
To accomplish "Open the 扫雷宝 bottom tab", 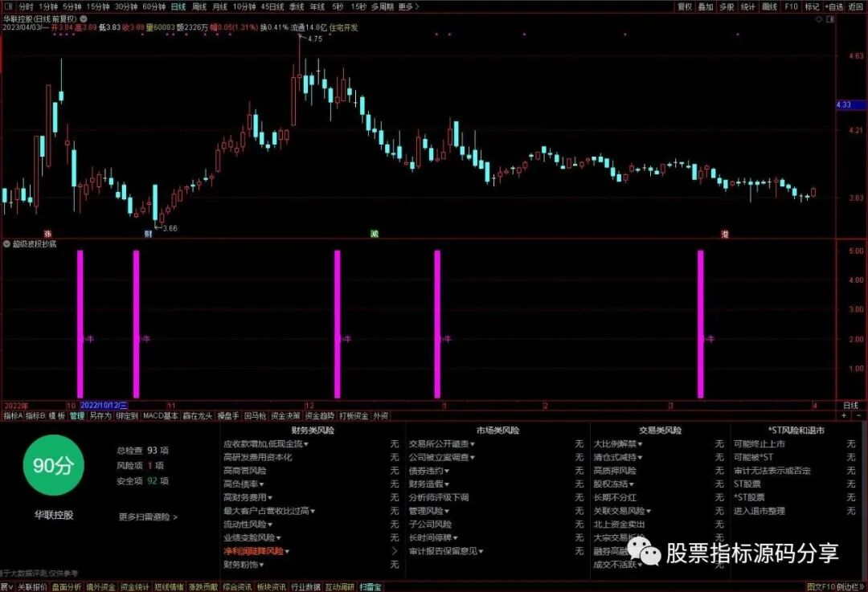I will click(371, 587).
